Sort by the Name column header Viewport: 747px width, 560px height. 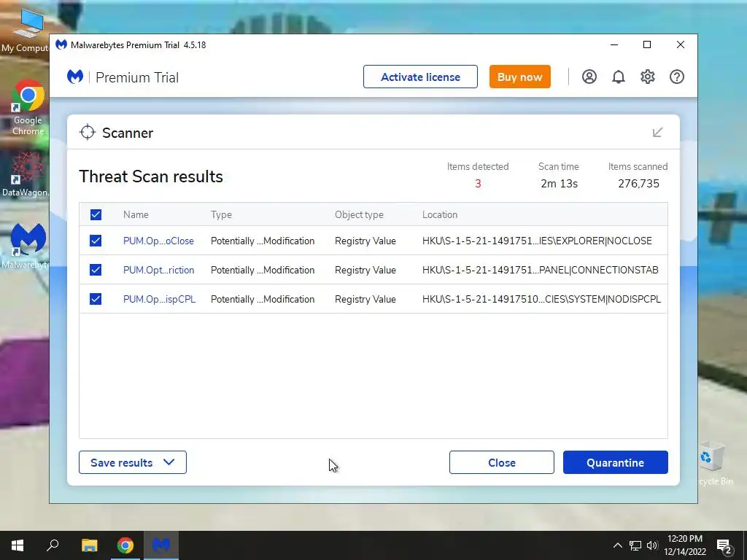tap(136, 215)
